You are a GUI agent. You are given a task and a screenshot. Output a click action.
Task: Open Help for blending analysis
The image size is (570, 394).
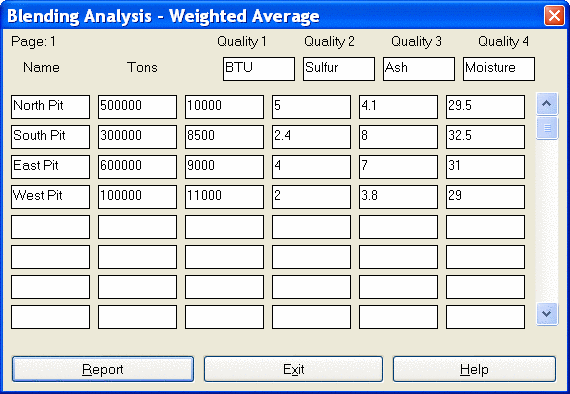(x=474, y=369)
